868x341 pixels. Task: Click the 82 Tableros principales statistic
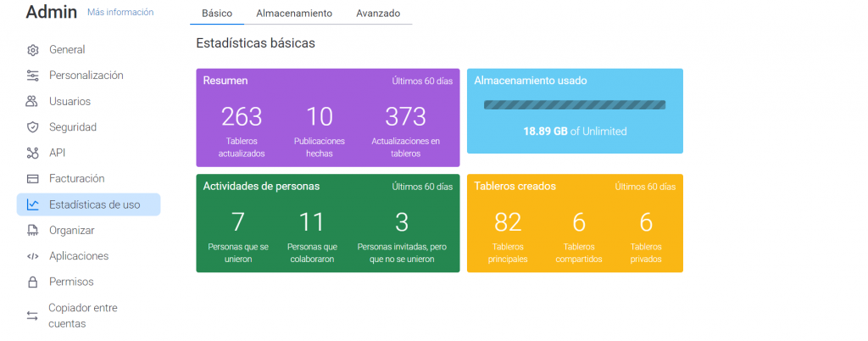click(508, 222)
